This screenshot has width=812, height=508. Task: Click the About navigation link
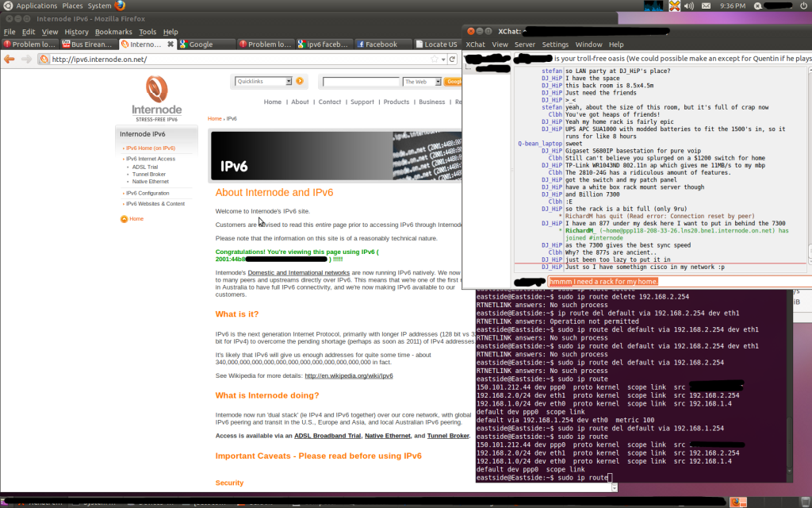click(x=300, y=102)
